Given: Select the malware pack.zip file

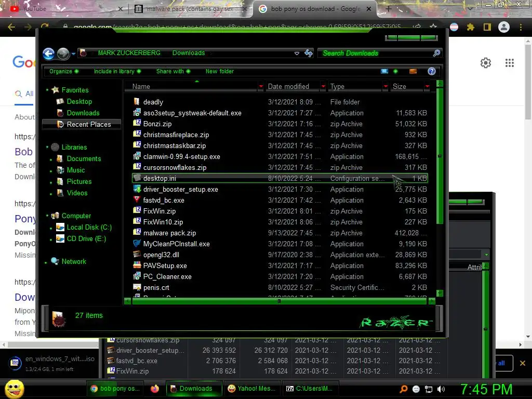Looking at the screenshot, I should [x=169, y=233].
